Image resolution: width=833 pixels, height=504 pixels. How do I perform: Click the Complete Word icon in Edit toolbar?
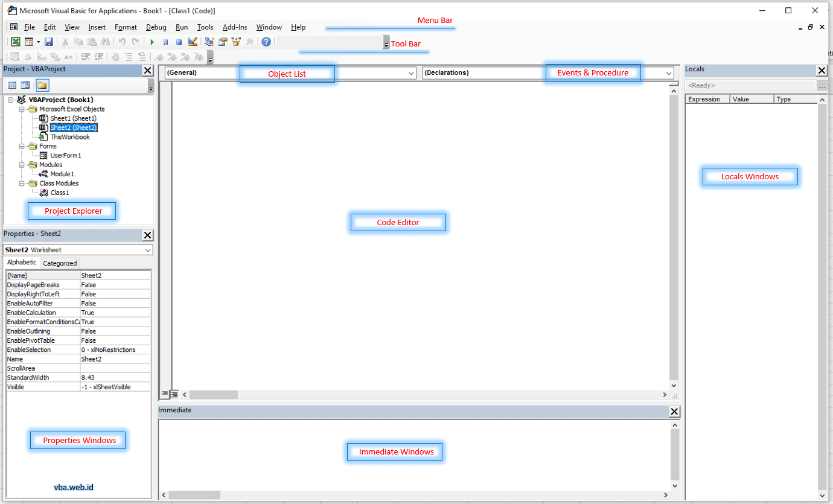click(69, 57)
